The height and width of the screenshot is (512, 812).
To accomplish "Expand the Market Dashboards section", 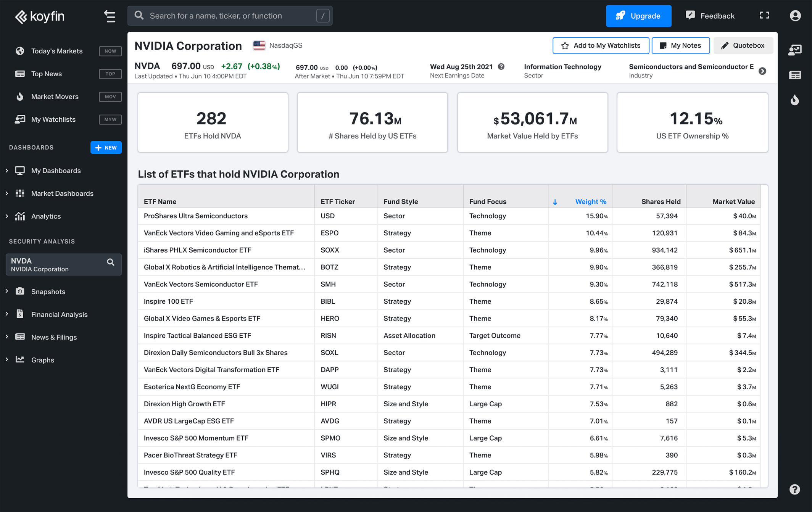I will pos(6,193).
